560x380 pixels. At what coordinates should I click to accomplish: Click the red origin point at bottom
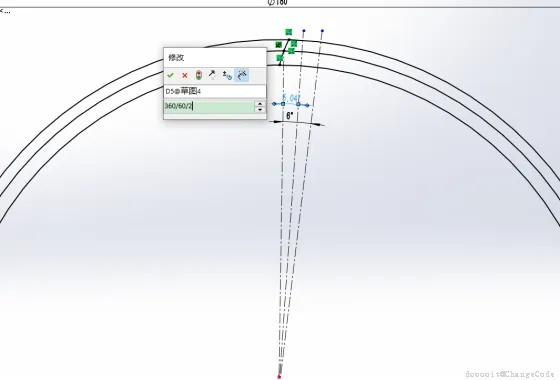[279, 376]
